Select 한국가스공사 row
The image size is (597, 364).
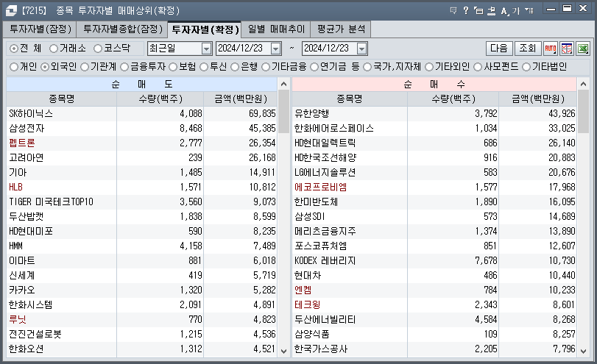pos(434,349)
